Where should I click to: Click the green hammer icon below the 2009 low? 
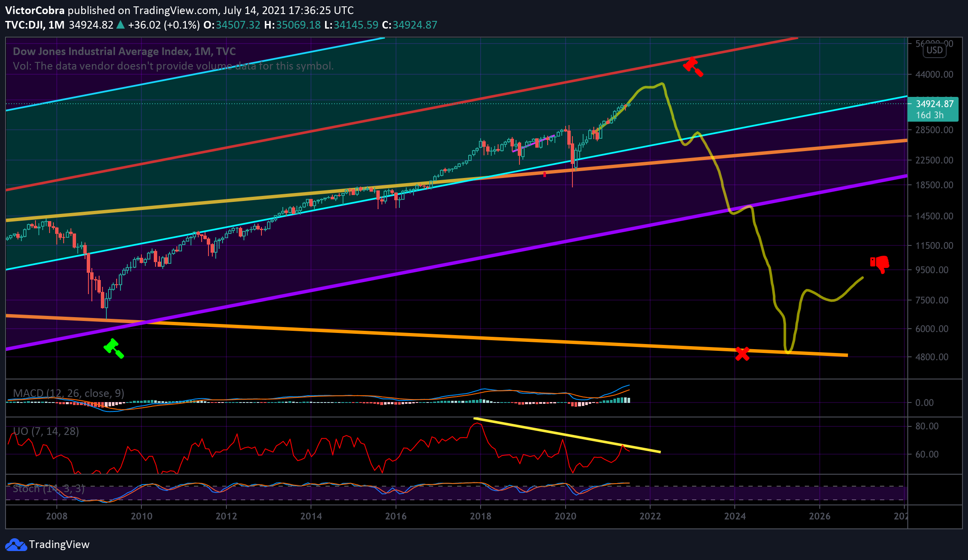pyautogui.click(x=114, y=348)
